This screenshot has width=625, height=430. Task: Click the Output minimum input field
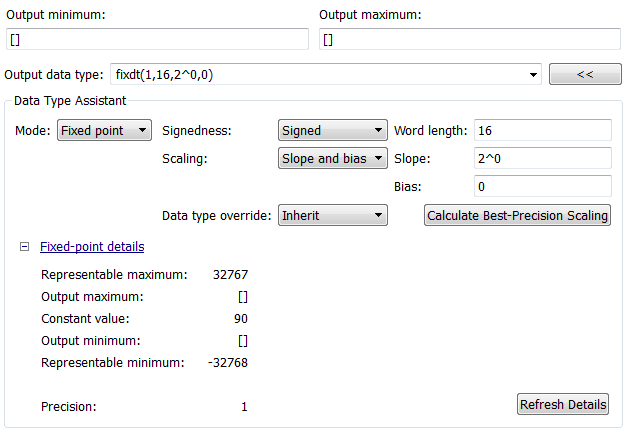(x=158, y=39)
